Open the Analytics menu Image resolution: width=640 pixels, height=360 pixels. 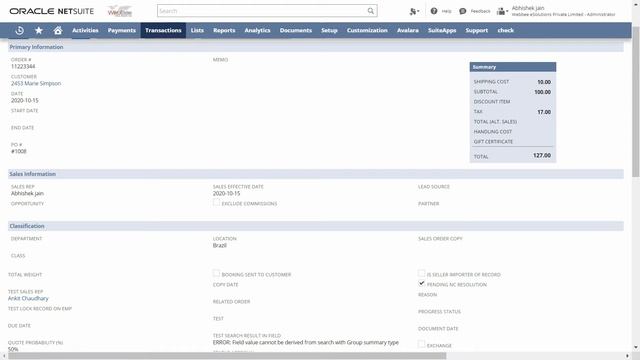pos(258,30)
